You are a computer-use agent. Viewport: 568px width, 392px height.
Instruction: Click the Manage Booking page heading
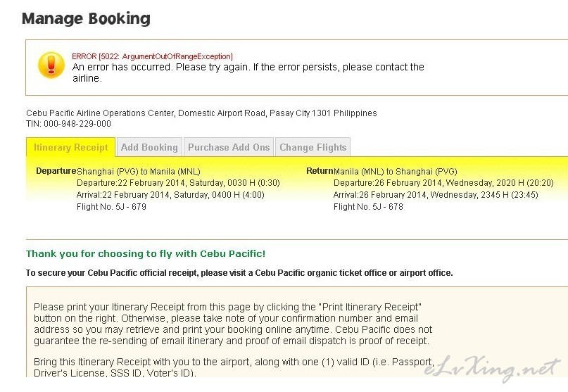coord(86,18)
